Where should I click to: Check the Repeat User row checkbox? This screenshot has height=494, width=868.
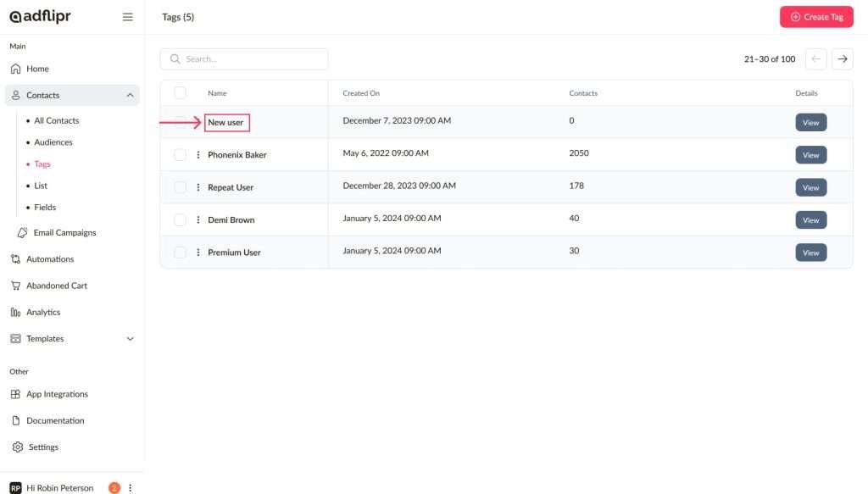click(x=180, y=187)
